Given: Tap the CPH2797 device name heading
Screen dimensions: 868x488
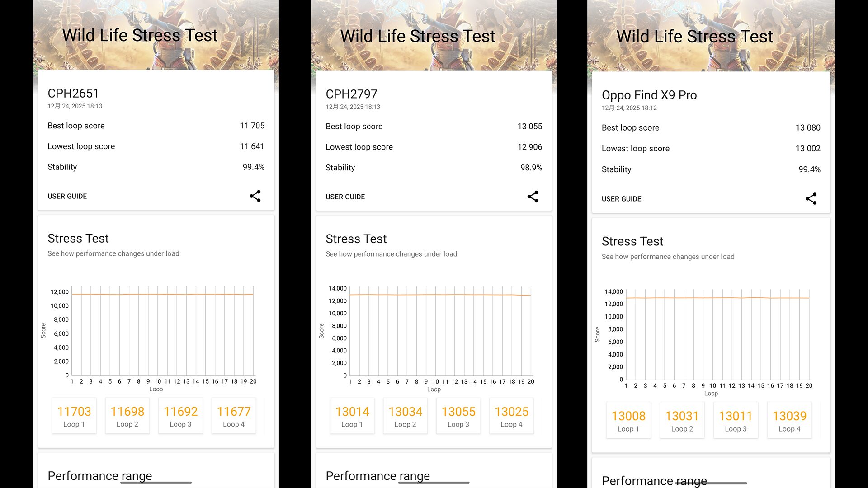Looking at the screenshot, I should tap(351, 94).
